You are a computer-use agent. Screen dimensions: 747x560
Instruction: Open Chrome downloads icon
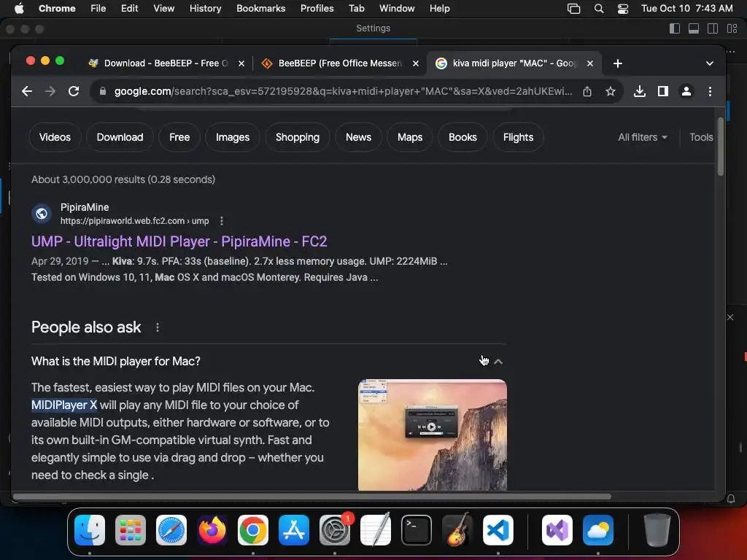639,91
